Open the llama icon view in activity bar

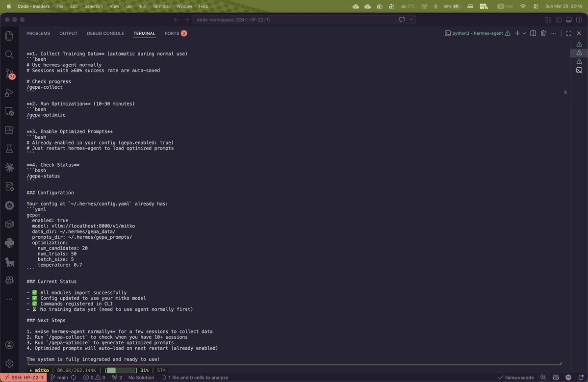[x=9, y=262]
